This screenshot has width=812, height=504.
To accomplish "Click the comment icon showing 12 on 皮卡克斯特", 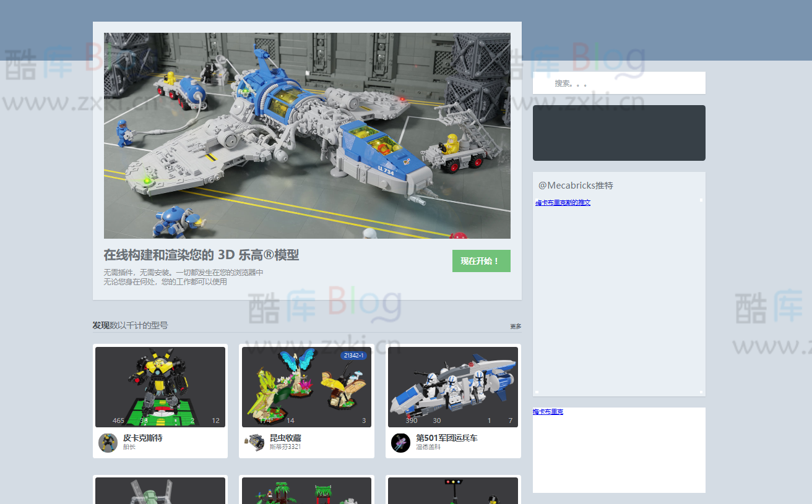I will tap(206, 420).
